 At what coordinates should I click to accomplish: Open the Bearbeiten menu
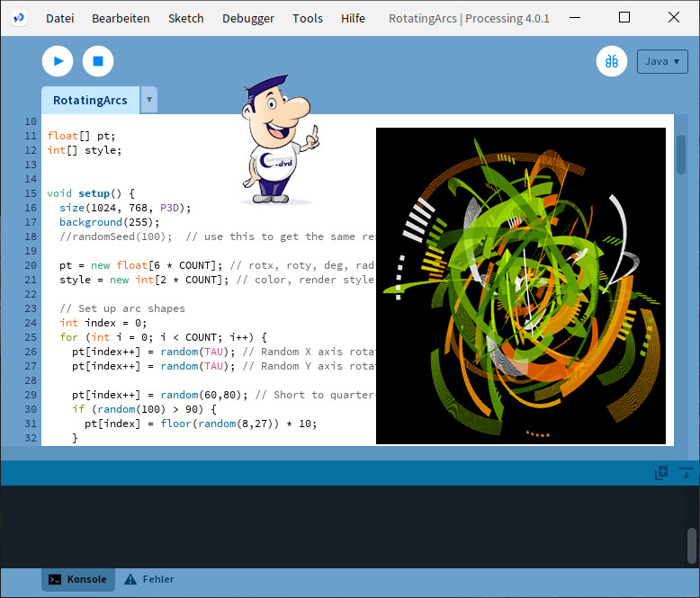121,18
